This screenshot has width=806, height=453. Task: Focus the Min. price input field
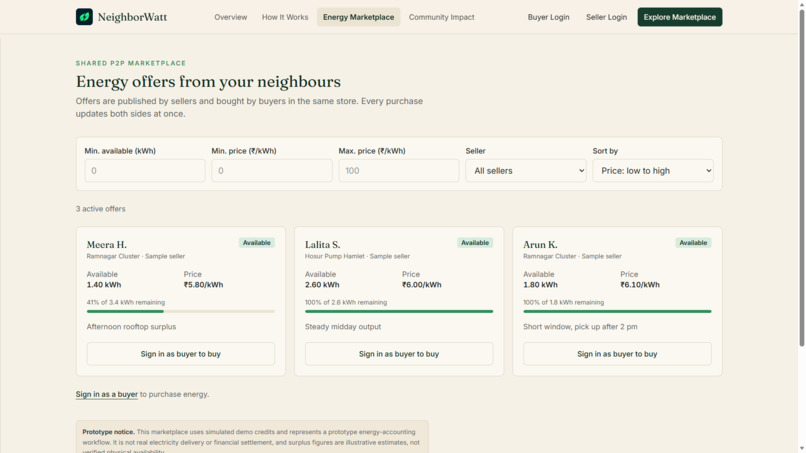click(271, 171)
